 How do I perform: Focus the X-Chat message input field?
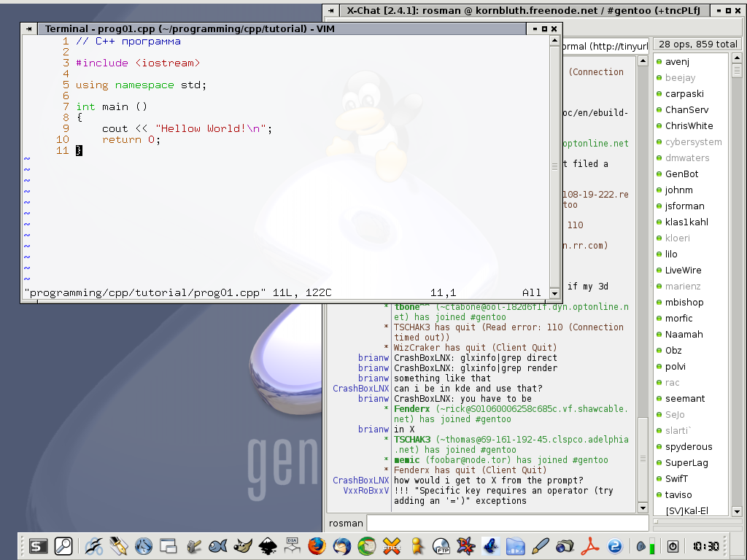pos(508,524)
